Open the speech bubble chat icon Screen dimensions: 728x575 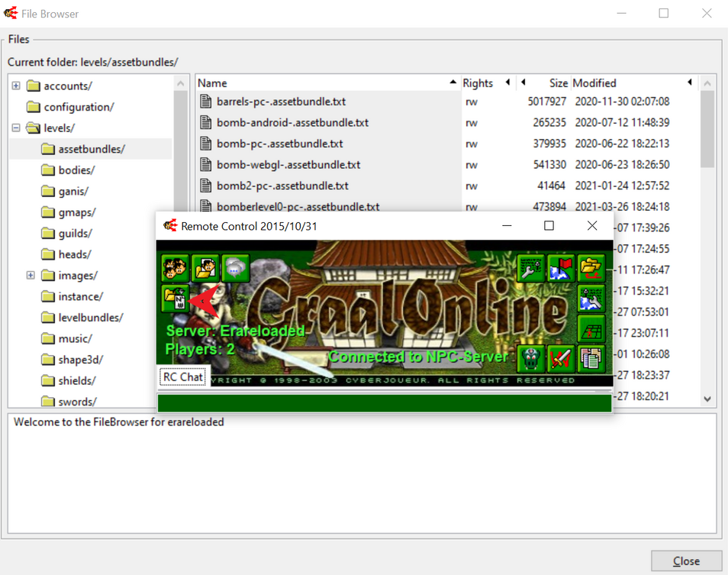pos(235,269)
